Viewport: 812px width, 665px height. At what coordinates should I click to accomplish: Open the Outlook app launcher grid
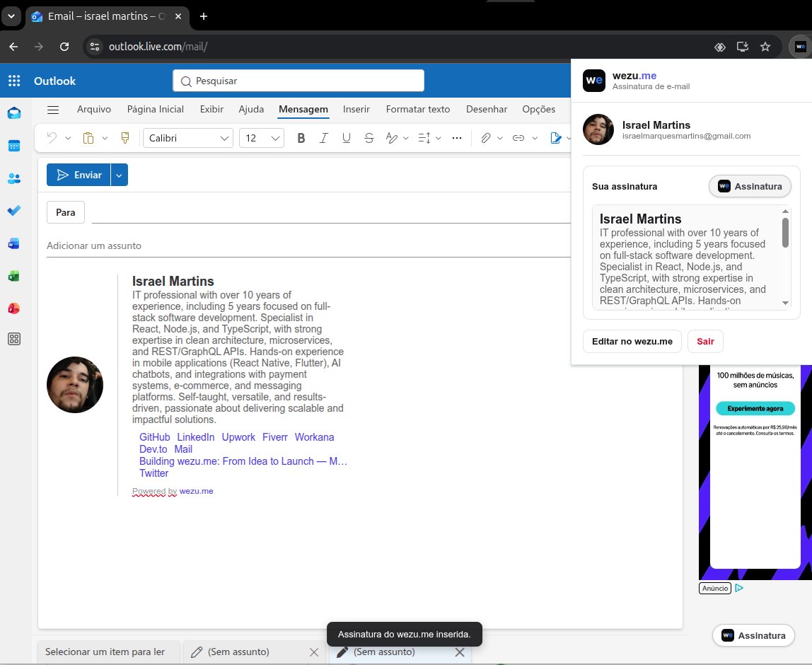click(14, 81)
